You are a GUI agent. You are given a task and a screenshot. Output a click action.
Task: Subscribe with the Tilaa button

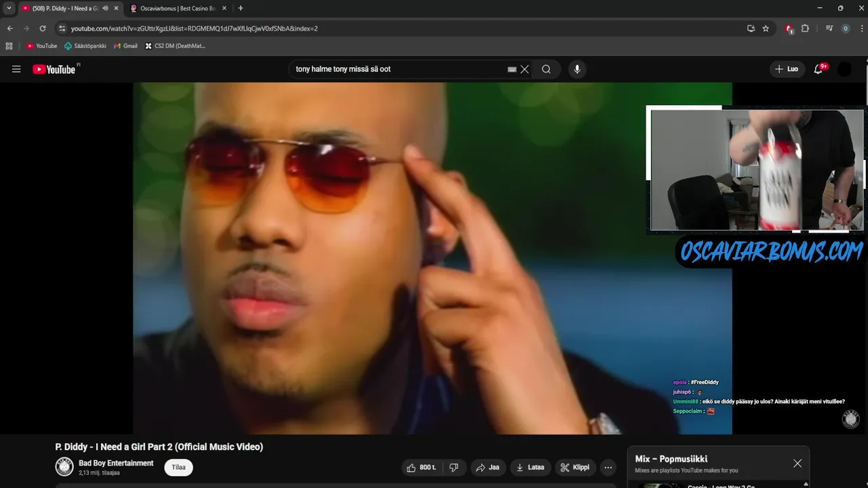pos(178,467)
